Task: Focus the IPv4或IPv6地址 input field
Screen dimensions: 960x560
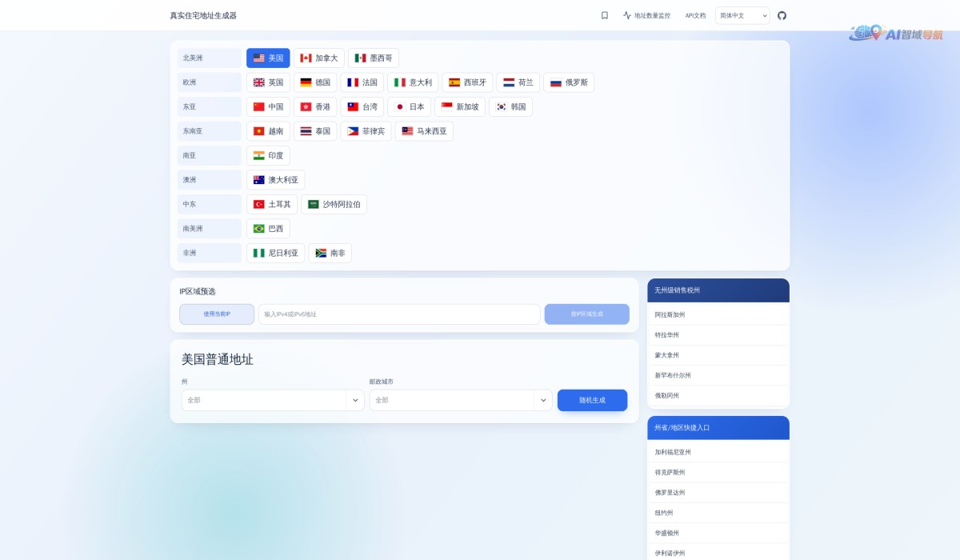Action: coord(399,314)
